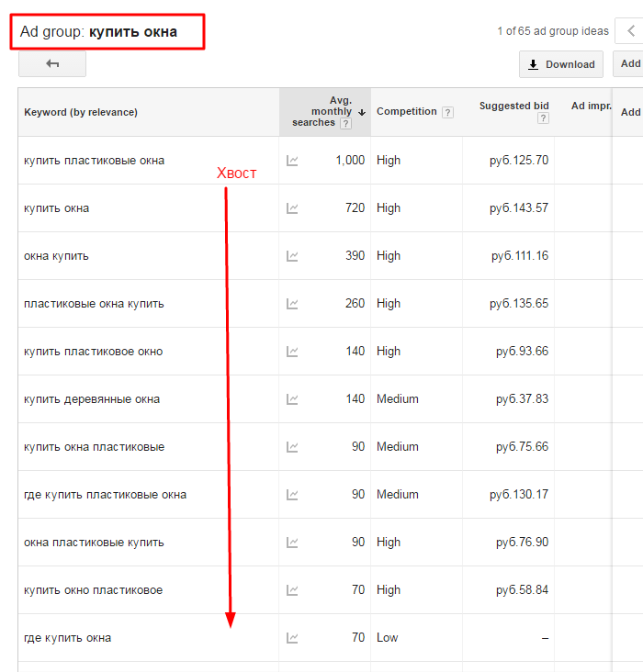Click keyword купить пластиковое окно
This screenshot has width=643, height=672.
94,352
